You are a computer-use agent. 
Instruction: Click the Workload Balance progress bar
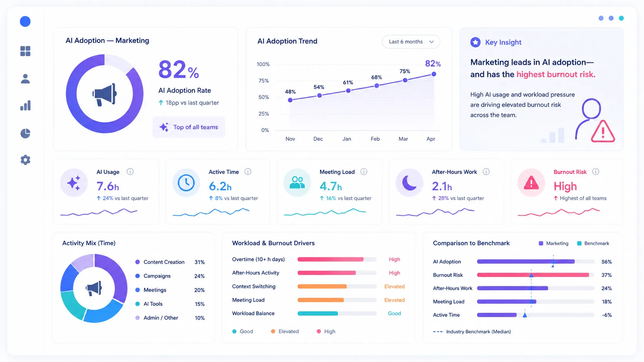point(337,314)
